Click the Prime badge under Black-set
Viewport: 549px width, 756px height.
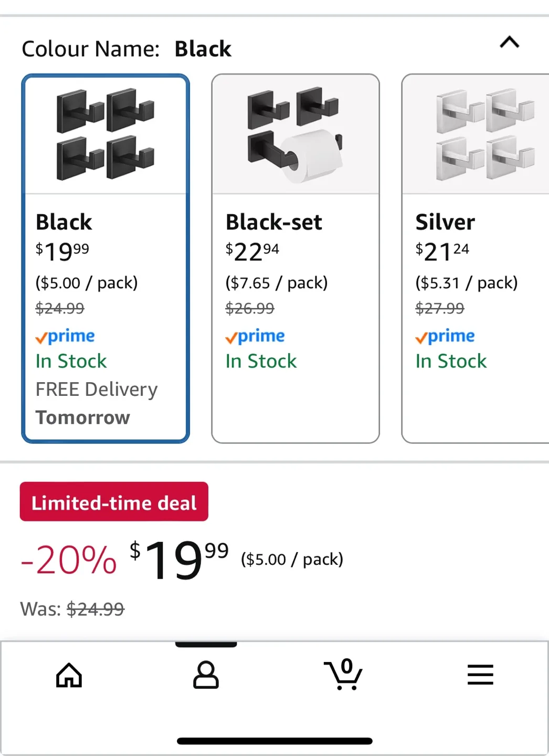255,336
